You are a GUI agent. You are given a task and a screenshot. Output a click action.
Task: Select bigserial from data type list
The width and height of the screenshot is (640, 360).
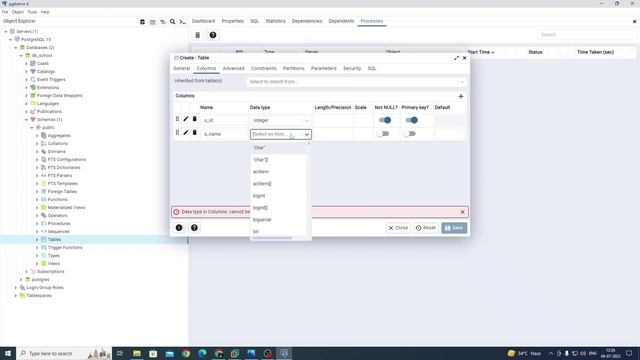pyautogui.click(x=262, y=220)
